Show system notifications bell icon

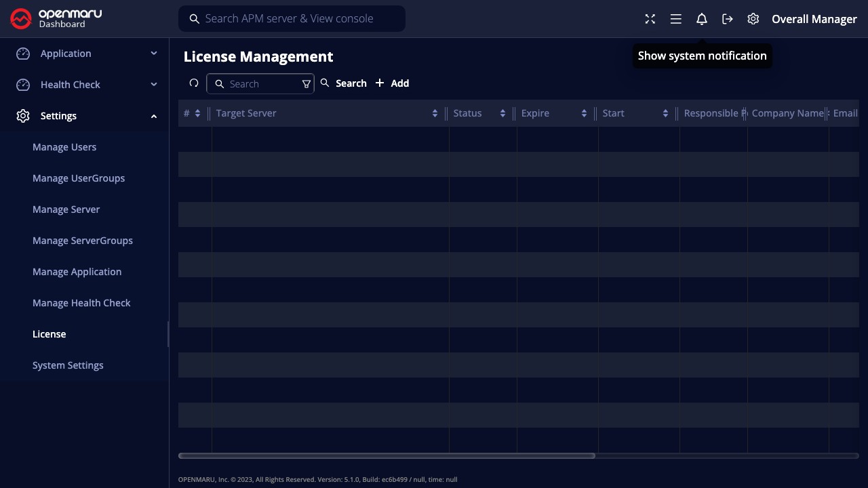click(701, 19)
